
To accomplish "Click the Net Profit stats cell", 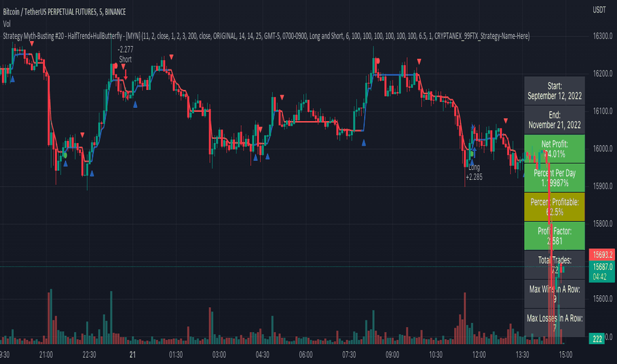I will (554, 149).
